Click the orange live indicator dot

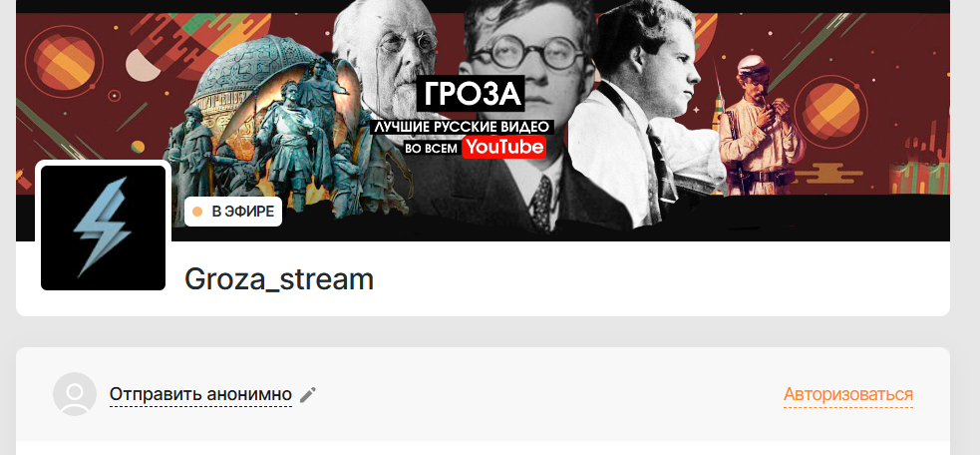click(197, 212)
